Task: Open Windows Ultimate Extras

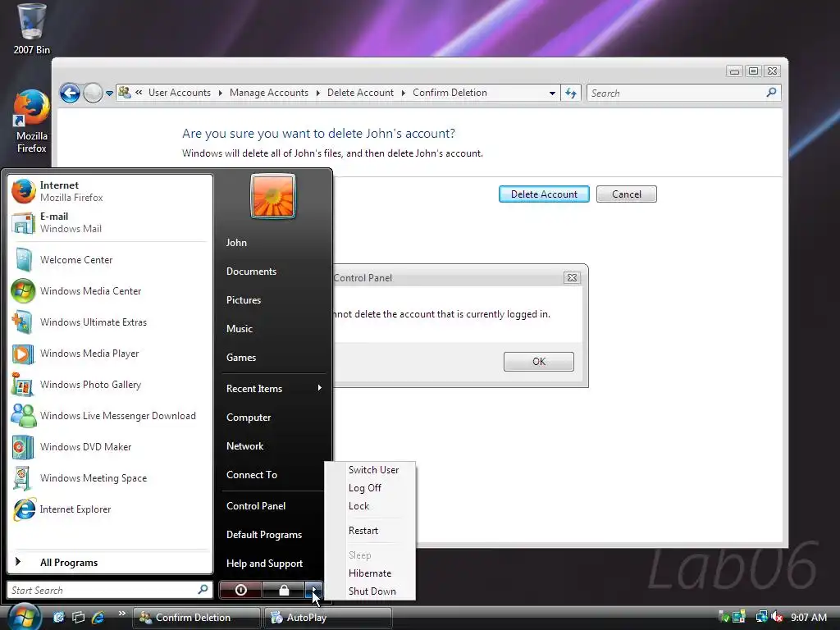Action: [110, 322]
